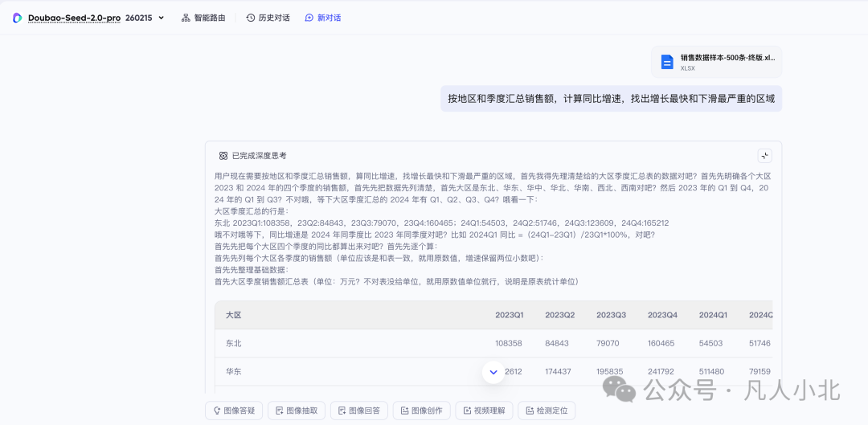Click the 2023Q2 column header
Image resolution: width=868 pixels, height=425 pixels.
click(x=559, y=315)
